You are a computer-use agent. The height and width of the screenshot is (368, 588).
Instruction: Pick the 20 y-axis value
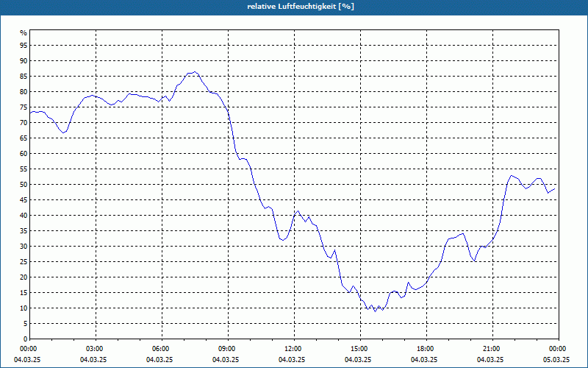click(x=24, y=277)
